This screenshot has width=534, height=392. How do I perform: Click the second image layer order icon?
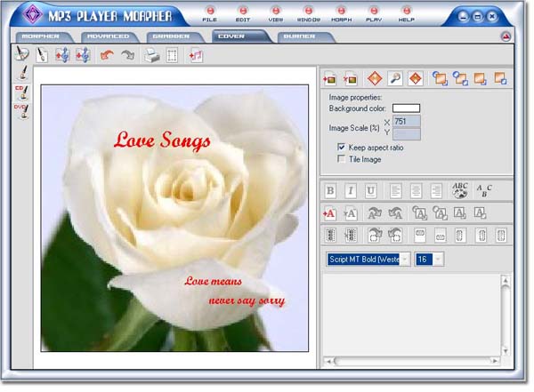[x=460, y=78]
